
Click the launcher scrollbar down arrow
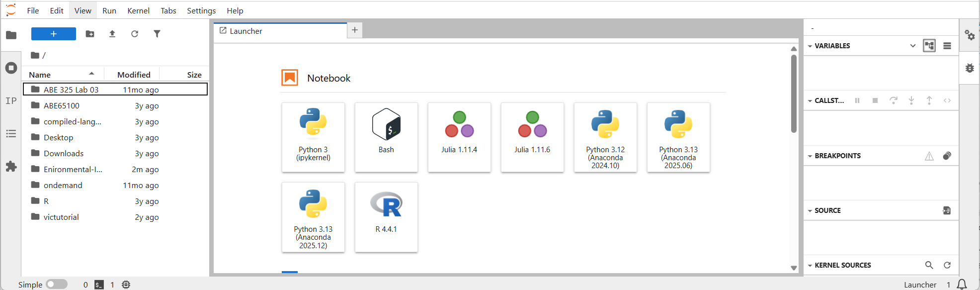pos(794,268)
